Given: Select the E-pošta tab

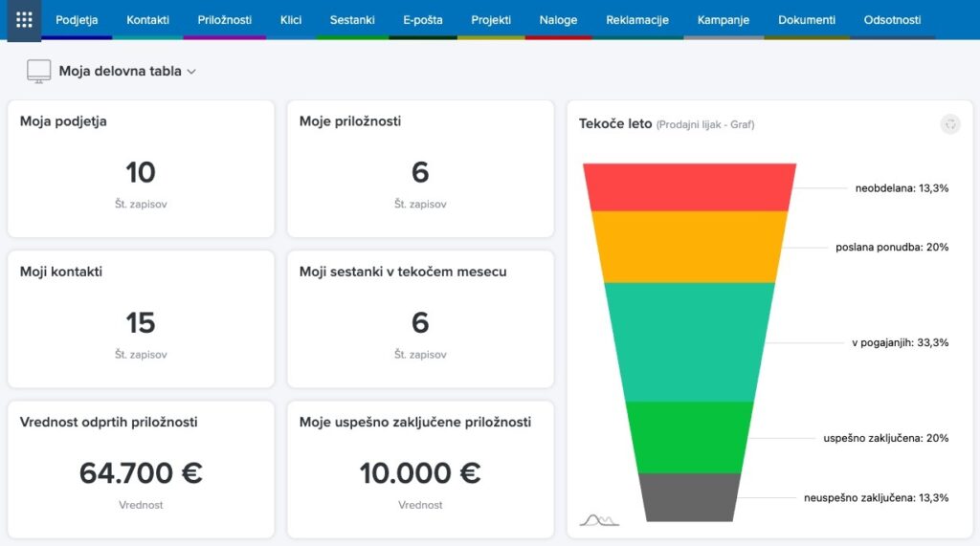Looking at the screenshot, I should pos(422,20).
